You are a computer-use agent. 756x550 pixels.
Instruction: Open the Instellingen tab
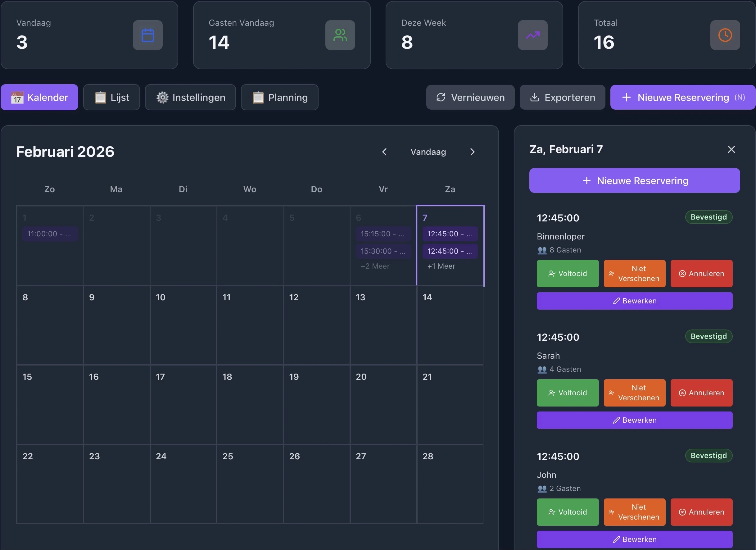190,97
